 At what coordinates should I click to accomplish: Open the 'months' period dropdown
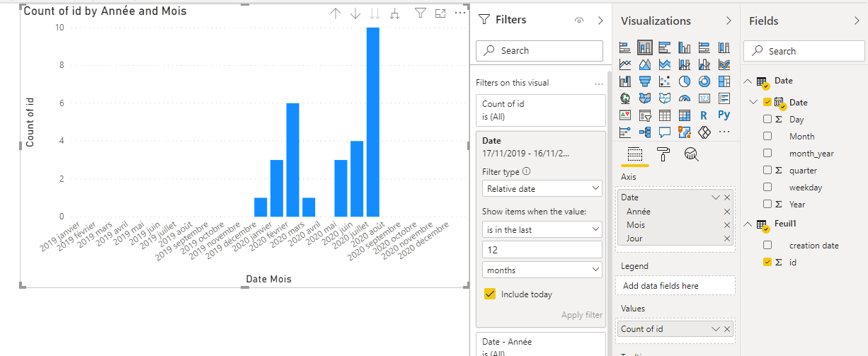(542, 270)
